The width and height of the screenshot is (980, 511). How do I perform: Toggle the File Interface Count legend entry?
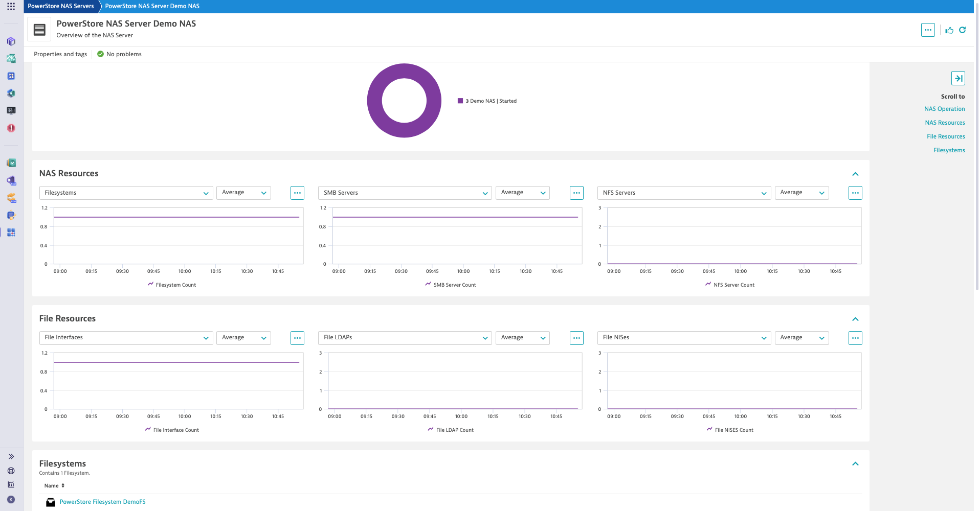pos(172,430)
